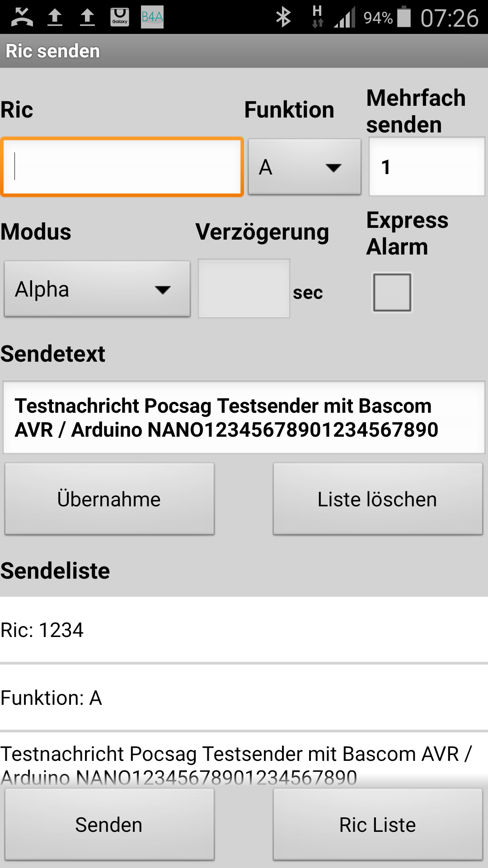This screenshot has height=868, width=488.
Task: Tap the B4A notification icon
Action: click(152, 17)
